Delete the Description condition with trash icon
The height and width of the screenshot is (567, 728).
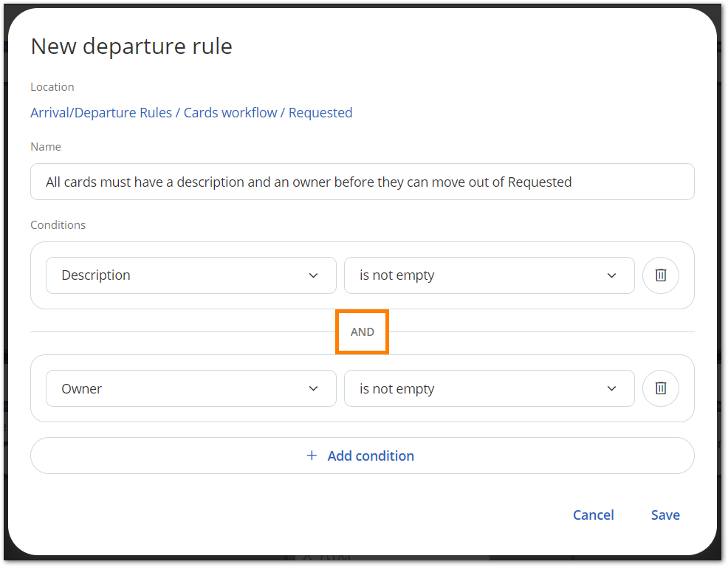tap(660, 275)
